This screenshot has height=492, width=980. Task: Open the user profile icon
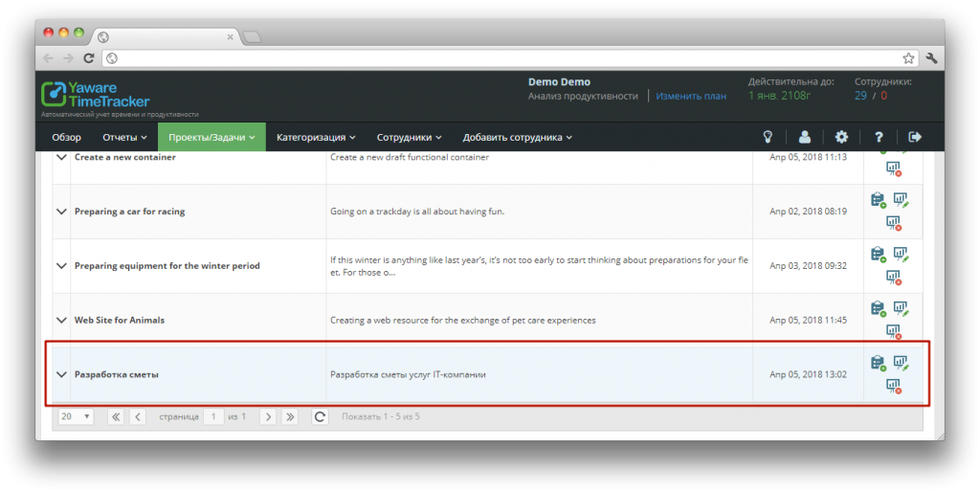point(804,137)
